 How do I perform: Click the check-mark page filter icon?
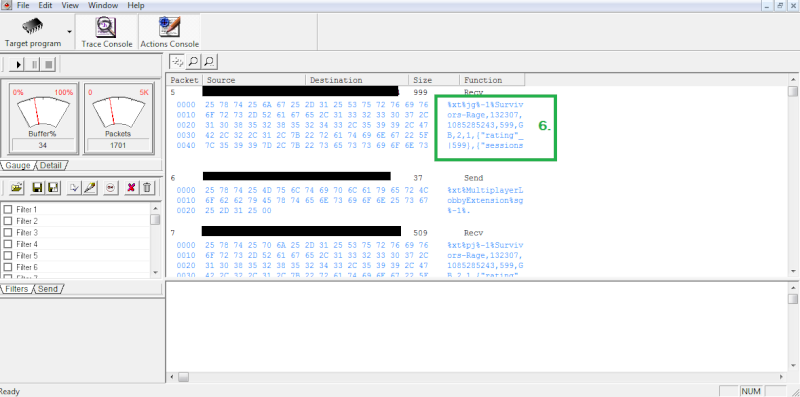click(74, 188)
